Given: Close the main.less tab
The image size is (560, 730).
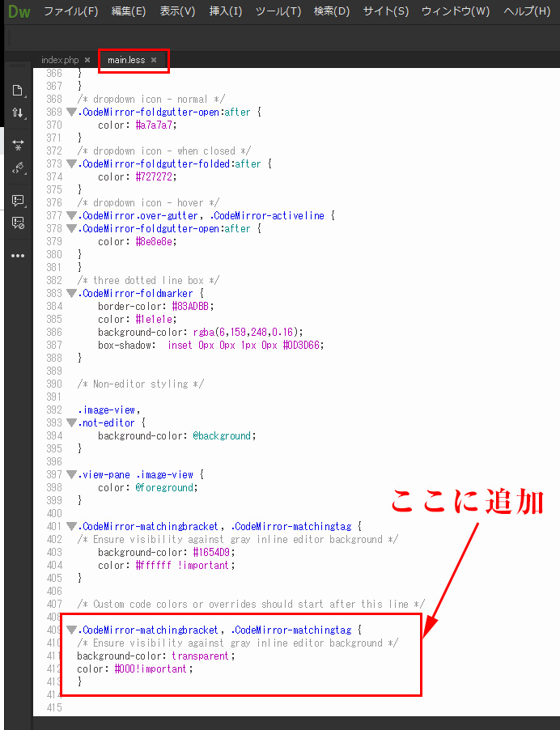Looking at the screenshot, I should [154, 60].
